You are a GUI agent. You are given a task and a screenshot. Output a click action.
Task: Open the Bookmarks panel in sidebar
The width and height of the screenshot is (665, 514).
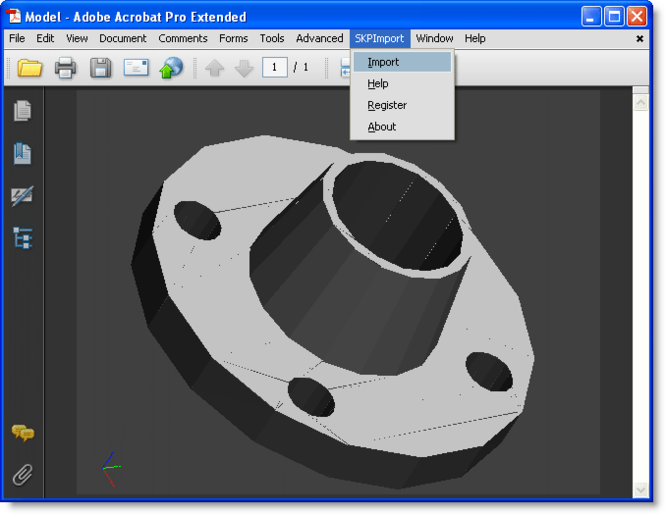click(x=22, y=153)
